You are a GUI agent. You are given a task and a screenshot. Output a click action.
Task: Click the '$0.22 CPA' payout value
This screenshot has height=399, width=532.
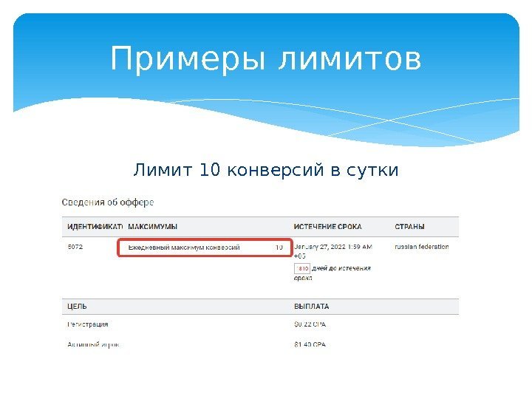(x=310, y=324)
